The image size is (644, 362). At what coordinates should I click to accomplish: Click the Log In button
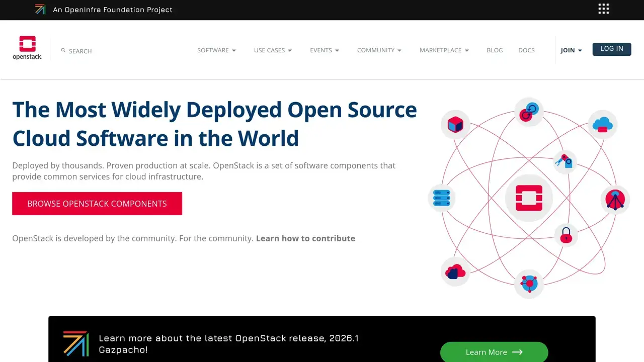(612, 49)
